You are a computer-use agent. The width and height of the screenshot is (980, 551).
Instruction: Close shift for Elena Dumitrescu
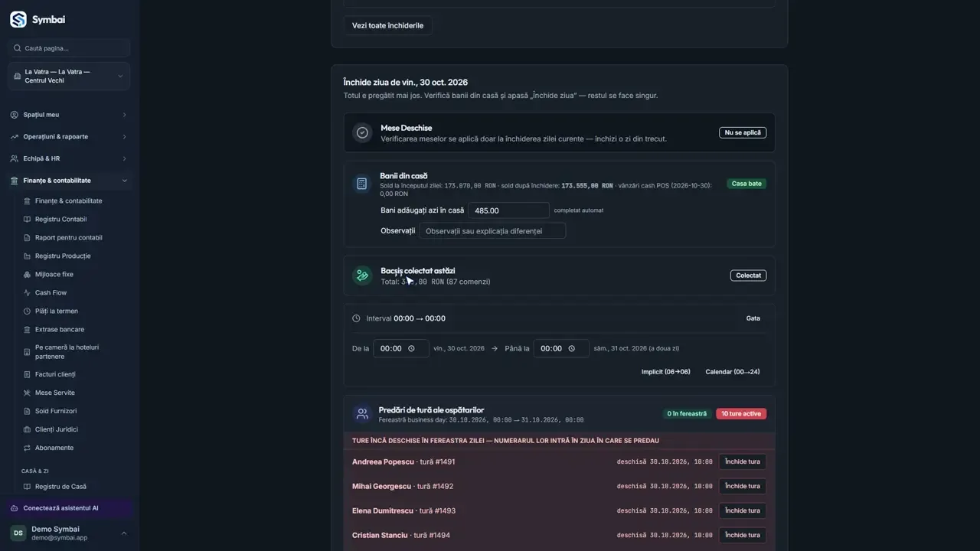pos(743,510)
